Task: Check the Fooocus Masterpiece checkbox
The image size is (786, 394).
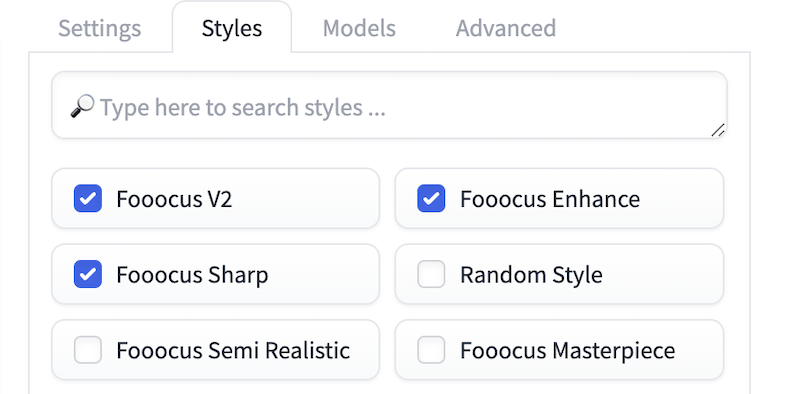Action: pyautogui.click(x=431, y=350)
